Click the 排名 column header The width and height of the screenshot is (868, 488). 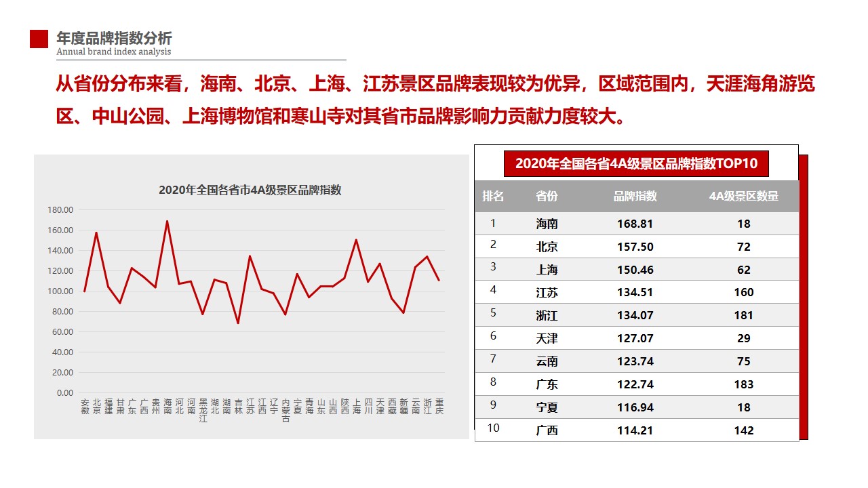click(x=493, y=197)
